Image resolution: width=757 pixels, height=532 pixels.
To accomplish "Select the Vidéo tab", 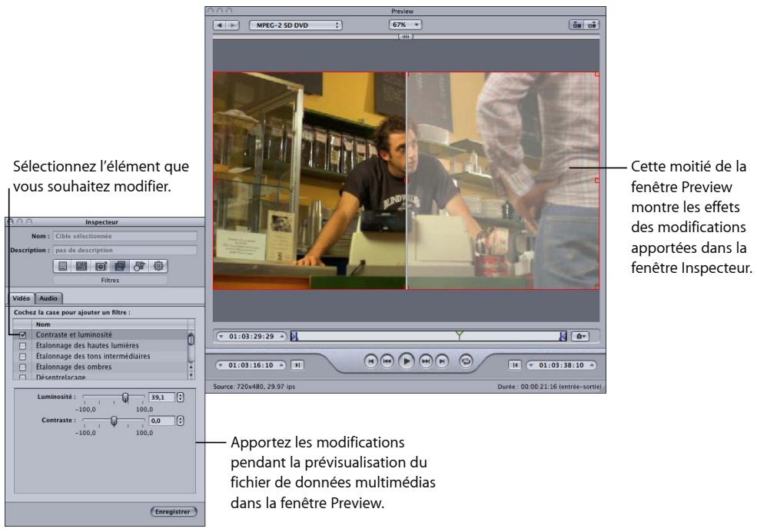I will (x=25, y=298).
